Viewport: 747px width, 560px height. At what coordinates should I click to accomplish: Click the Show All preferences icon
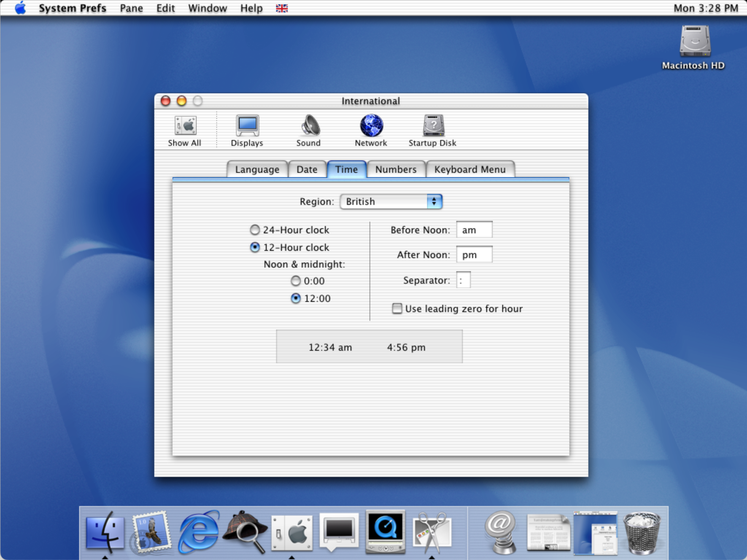(185, 131)
